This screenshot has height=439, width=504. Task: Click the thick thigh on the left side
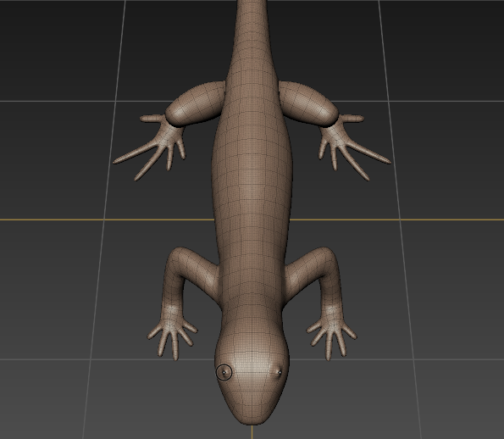(x=195, y=103)
